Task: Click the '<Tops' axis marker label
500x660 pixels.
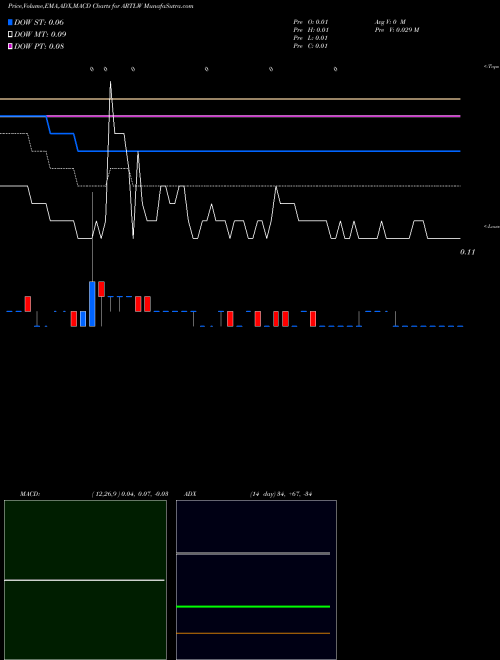Action: [x=491, y=67]
